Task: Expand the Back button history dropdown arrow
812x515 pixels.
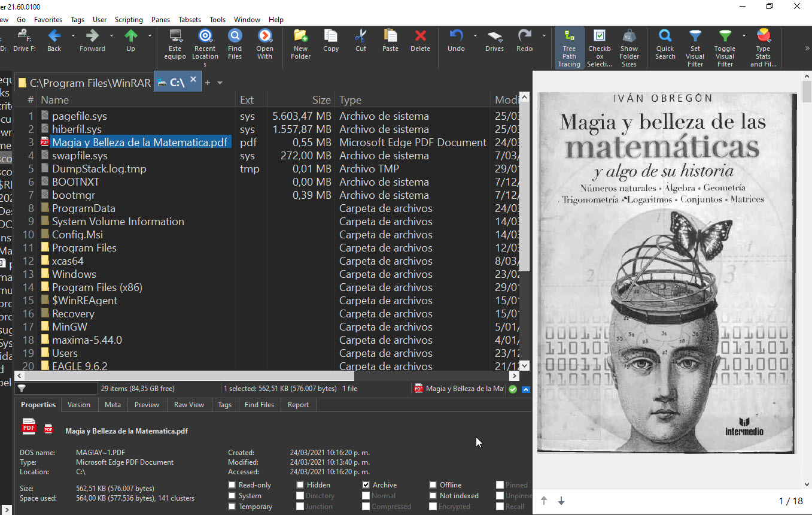Action: pyautogui.click(x=73, y=36)
